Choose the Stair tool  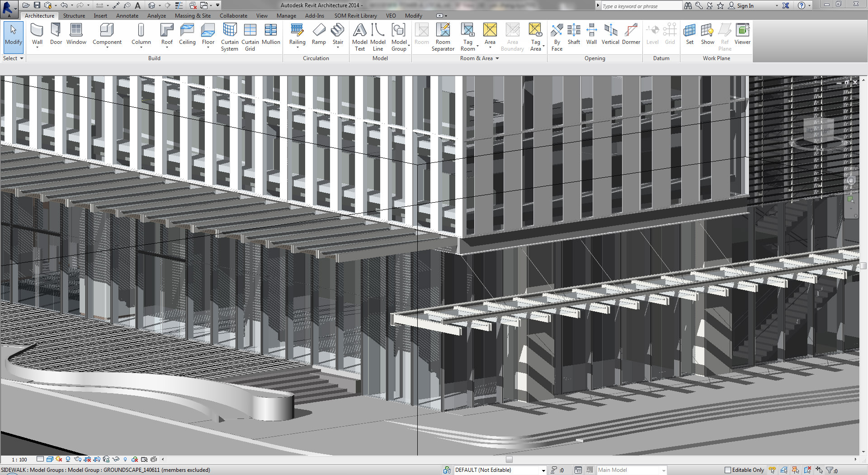tap(338, 35)
